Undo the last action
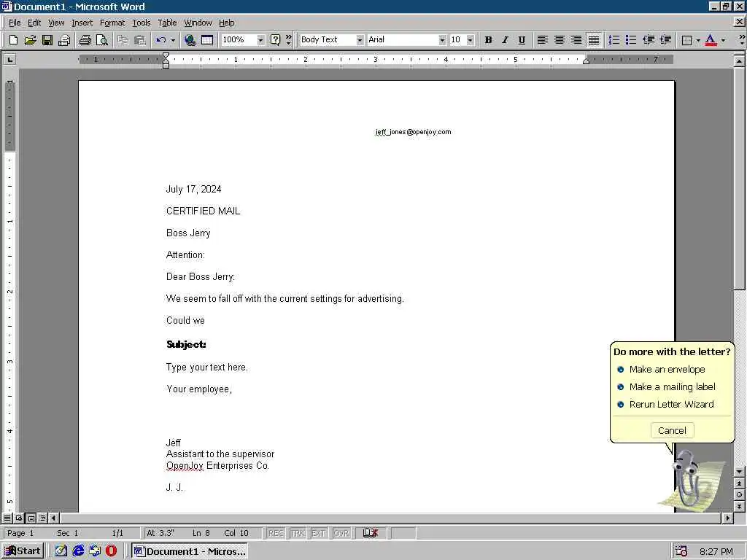This screenshot has height=560, width=747. click(x=161, y=40)
